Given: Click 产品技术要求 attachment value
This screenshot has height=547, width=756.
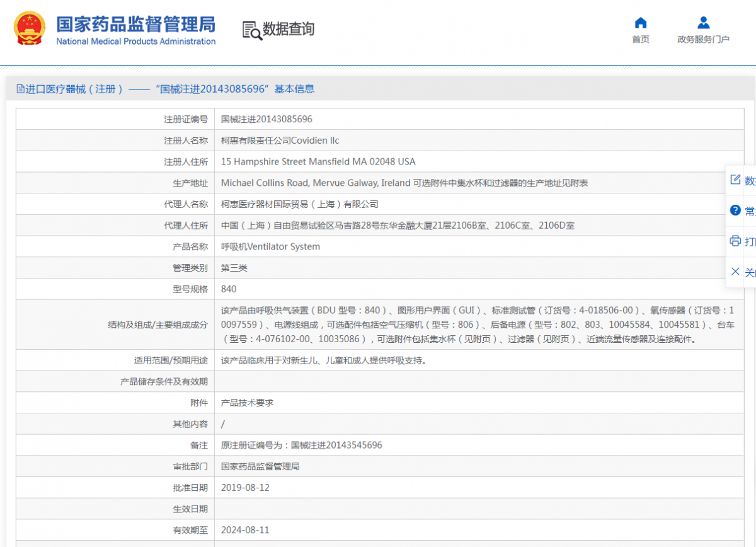Looking at the screenshot, I should point(247,403).
